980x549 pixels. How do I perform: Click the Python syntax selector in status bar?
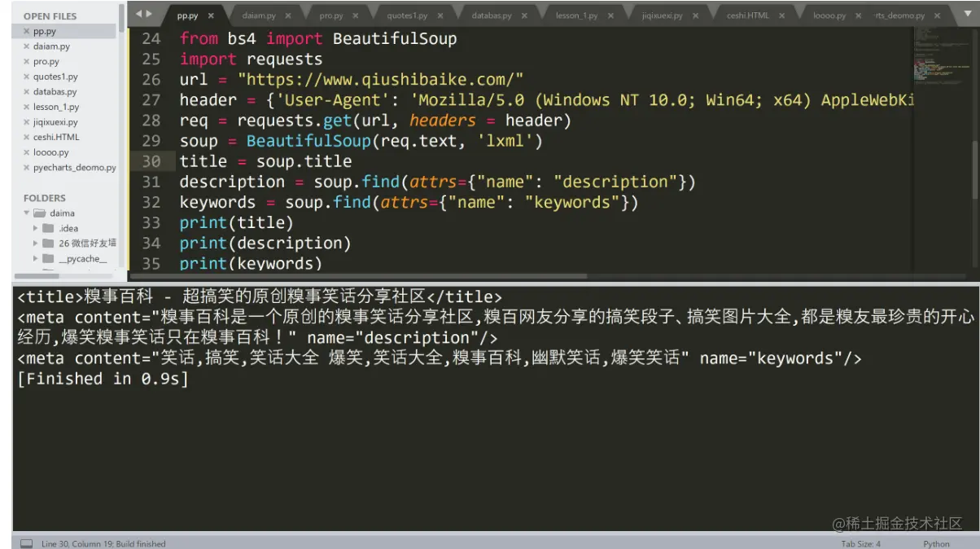coord(936,544)
